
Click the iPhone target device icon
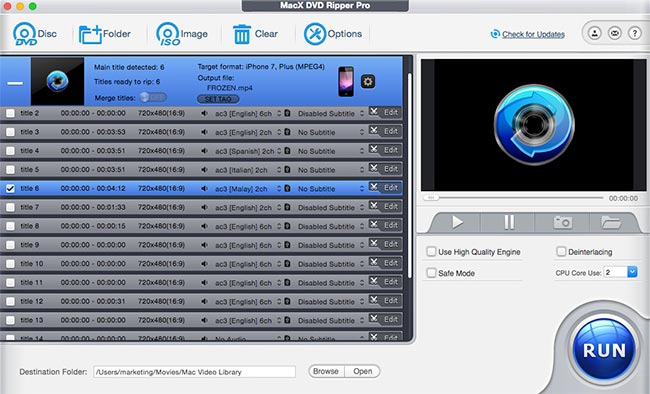pos(346,81)
